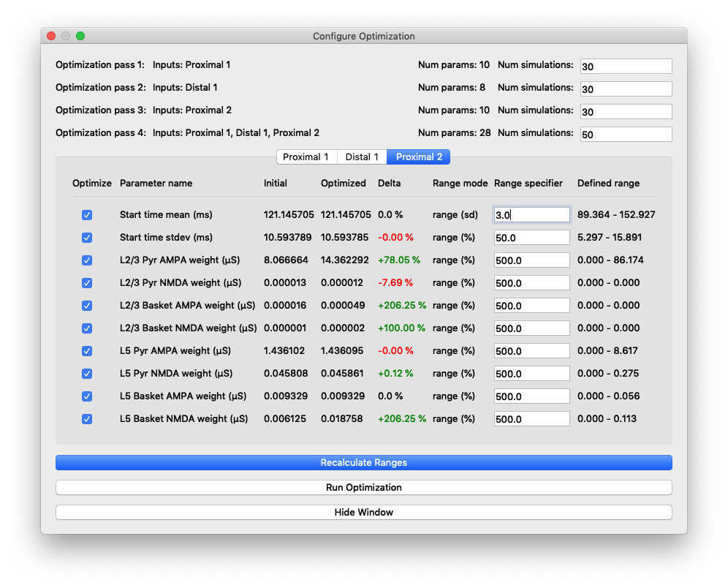Start the Run Optimization button
The image size is (728, 588).
click(x=364, y=487)
